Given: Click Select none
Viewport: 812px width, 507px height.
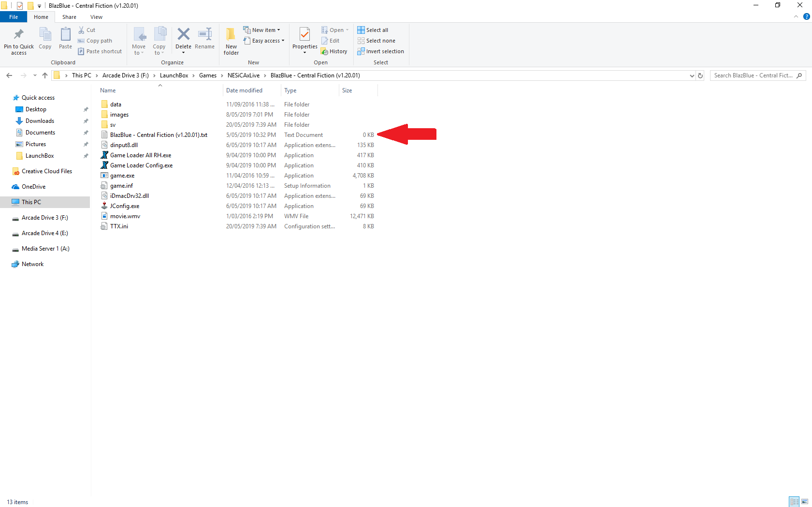Looking at the screenshot, I should pos(377,41).
